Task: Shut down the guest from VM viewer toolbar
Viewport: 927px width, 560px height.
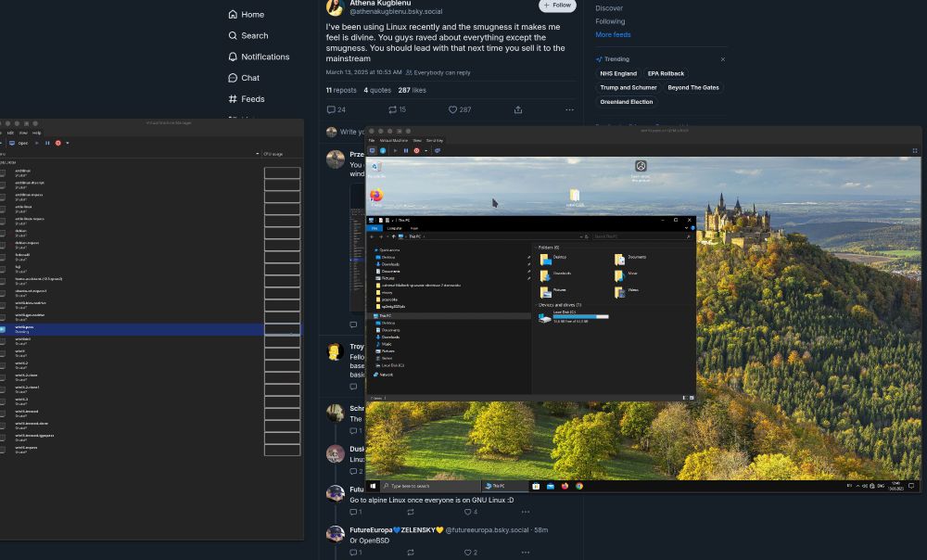Action: tap(417, 151)
